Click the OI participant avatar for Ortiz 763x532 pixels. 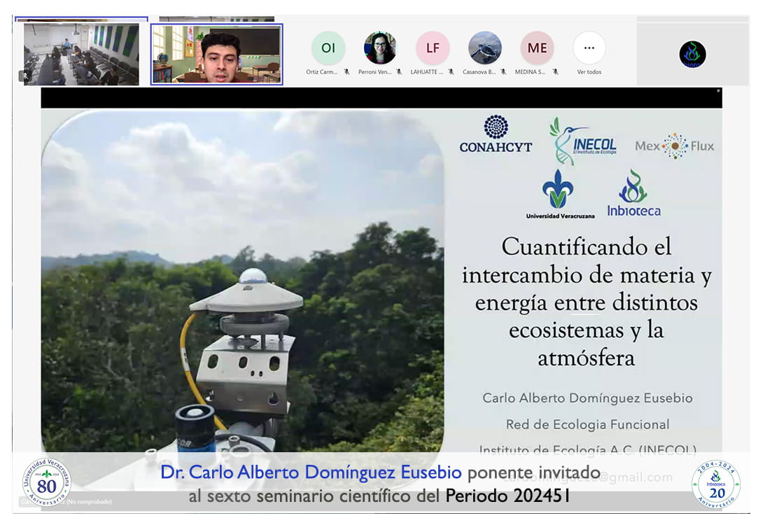click(328, 48)
